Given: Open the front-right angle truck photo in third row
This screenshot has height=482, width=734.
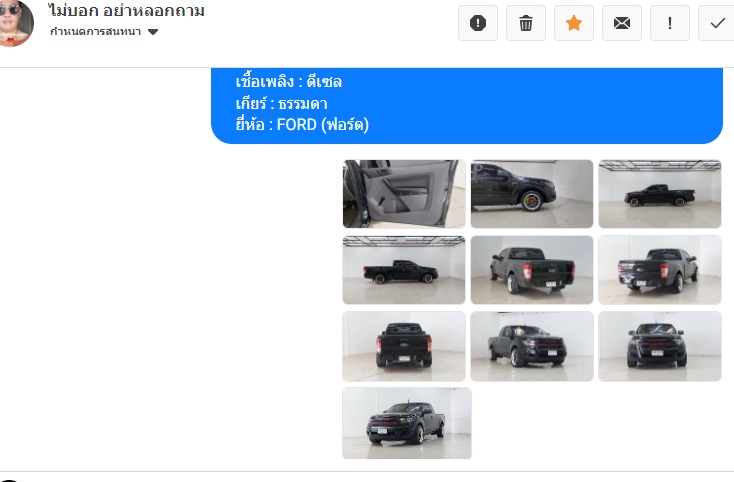Looking at the screenshot, I should 532,346.
